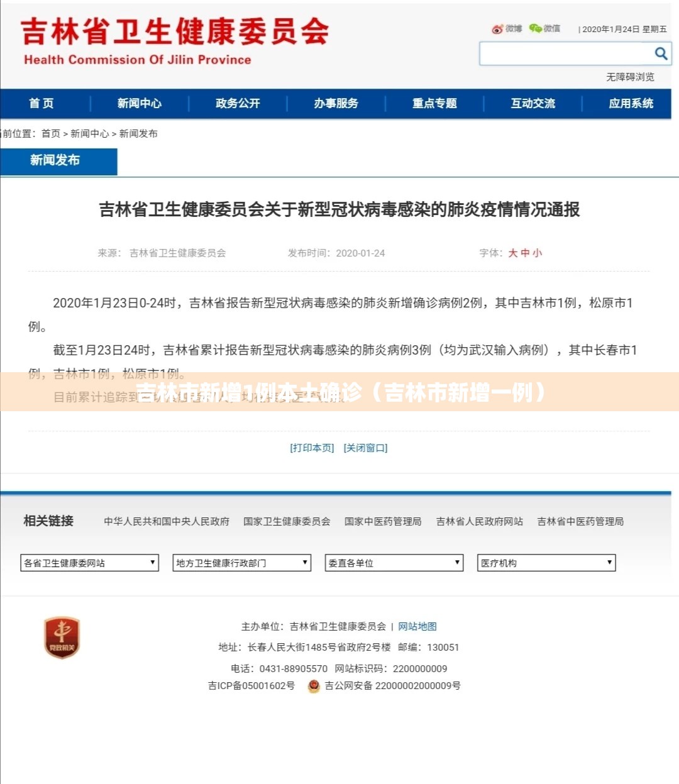The image size is (679, 784).
Task: Expand the 医疗机构 dropdown
Action: tap(546, 563)
